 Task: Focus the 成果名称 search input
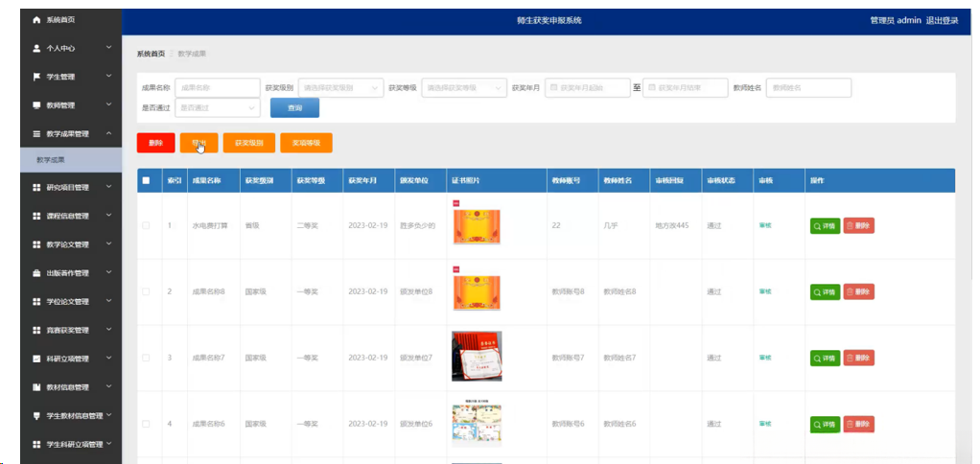218,88
